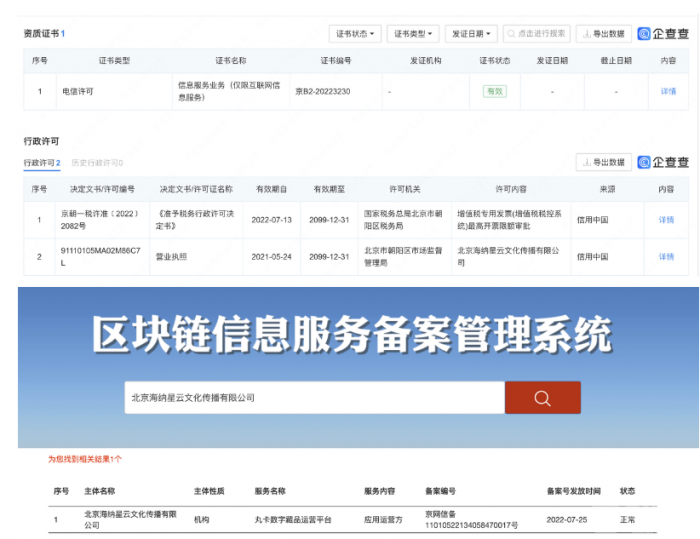
Task: Click the filing number 京网信备 cell
Action: coord(471,520)
